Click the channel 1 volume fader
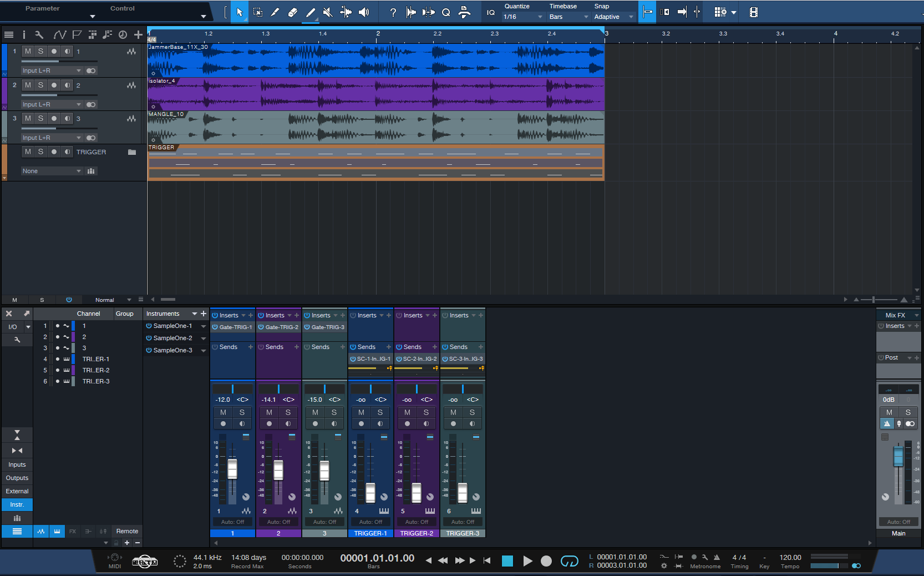Viewport: 924px width, 576px height. click(x=232, y=469)
